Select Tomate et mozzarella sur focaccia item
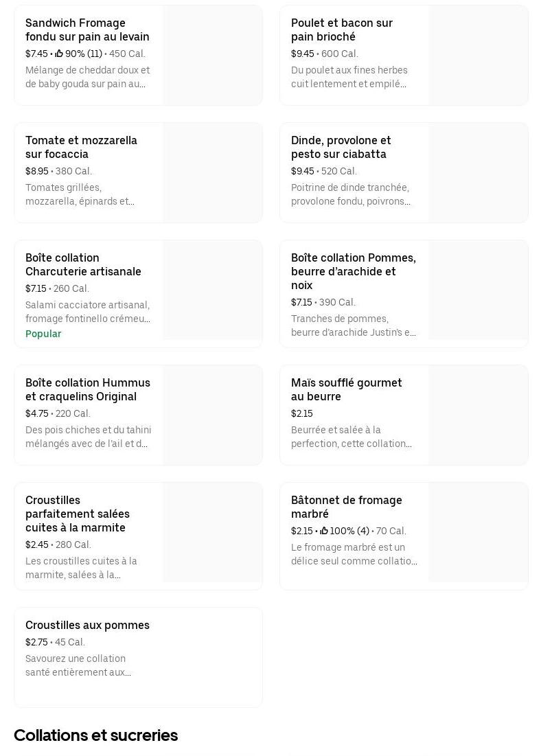Image resolution: width=552 pixels, height=756 pixels. tap(81, 147)
